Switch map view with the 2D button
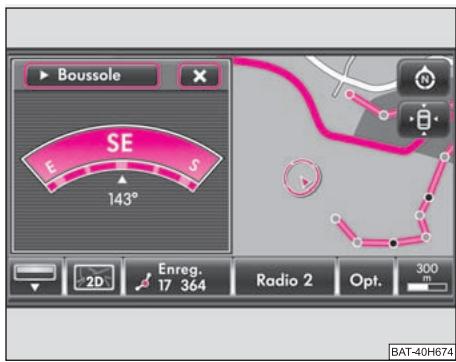 coord(94,277)
